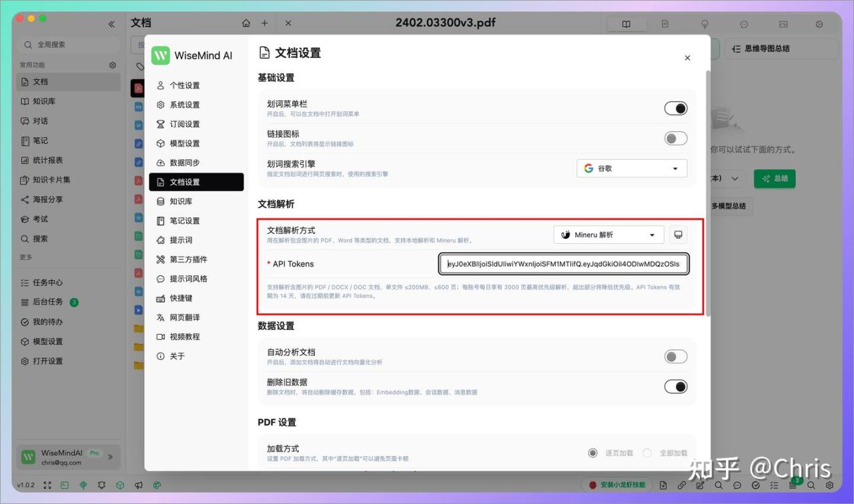Click the WiseMind AI logo icon

tap(161, 55)
